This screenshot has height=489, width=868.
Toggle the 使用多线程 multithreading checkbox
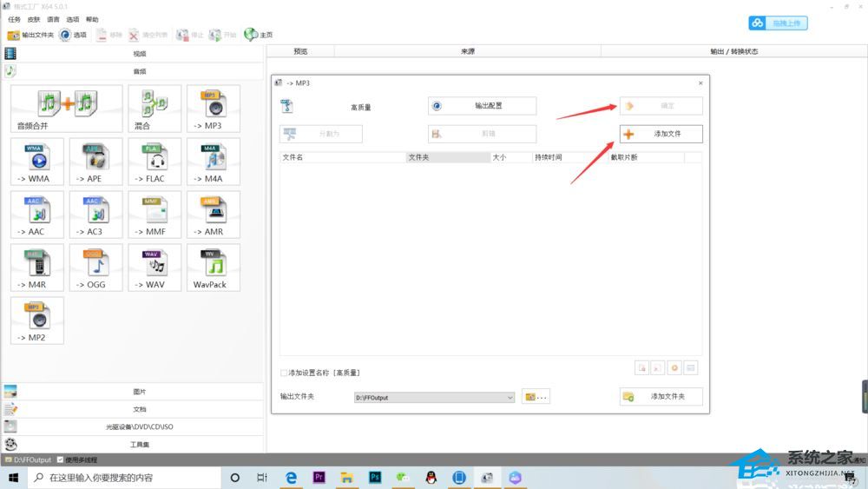click(x=60, y=459)
